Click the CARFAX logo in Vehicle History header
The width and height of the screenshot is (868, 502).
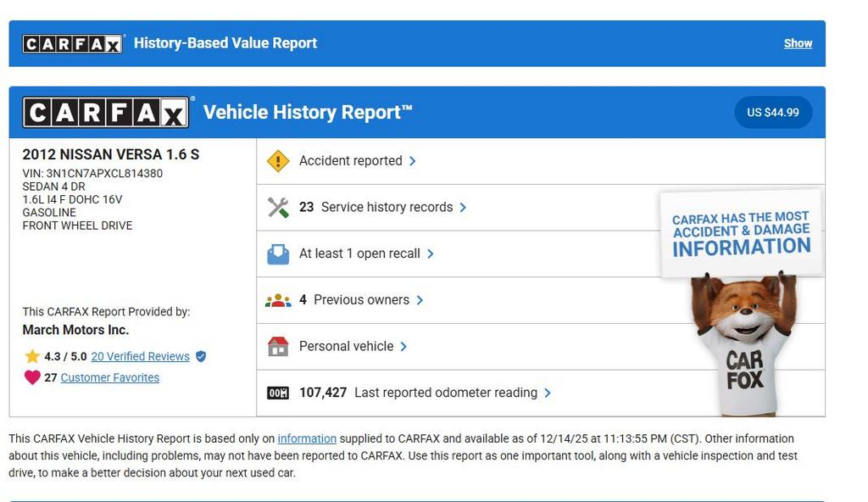pyautogui.click(x=106, y=112)
